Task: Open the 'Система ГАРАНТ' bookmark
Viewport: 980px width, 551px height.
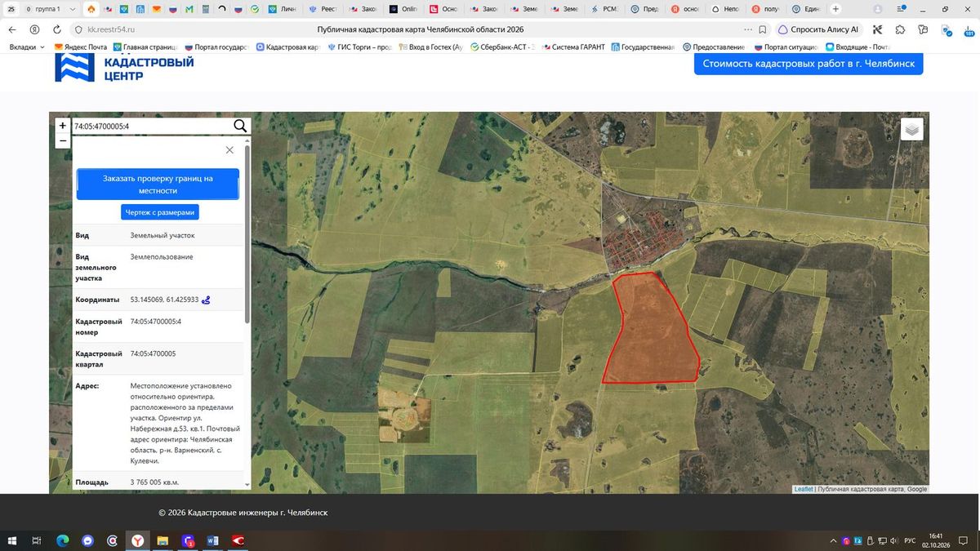Action: [572, 47]
